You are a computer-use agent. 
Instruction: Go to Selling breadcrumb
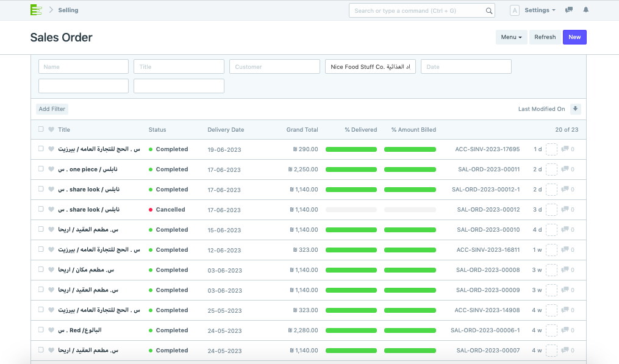pos(68,10)
